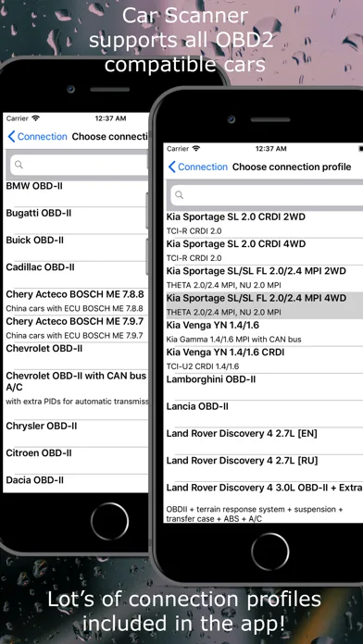Select Kia Venga YN 1.4/1.6 profile
The width and height of the screenshot is (363, 644).
[264, 332]
